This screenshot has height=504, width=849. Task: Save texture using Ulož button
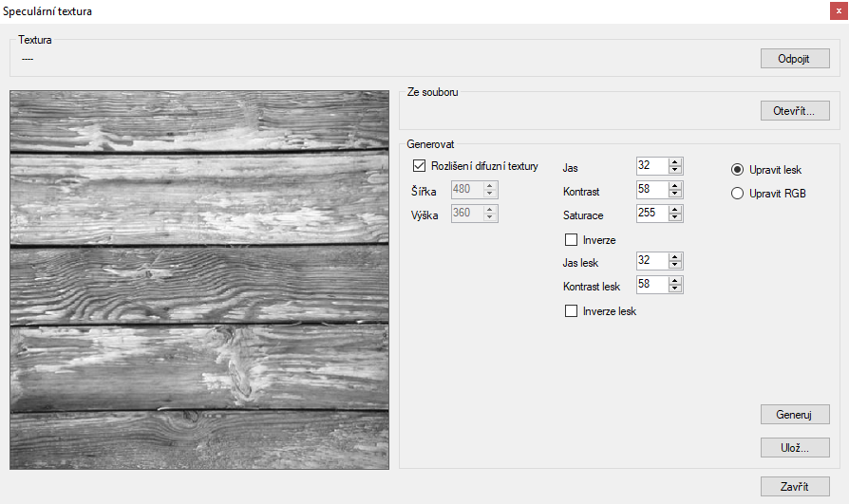[795, 447]
